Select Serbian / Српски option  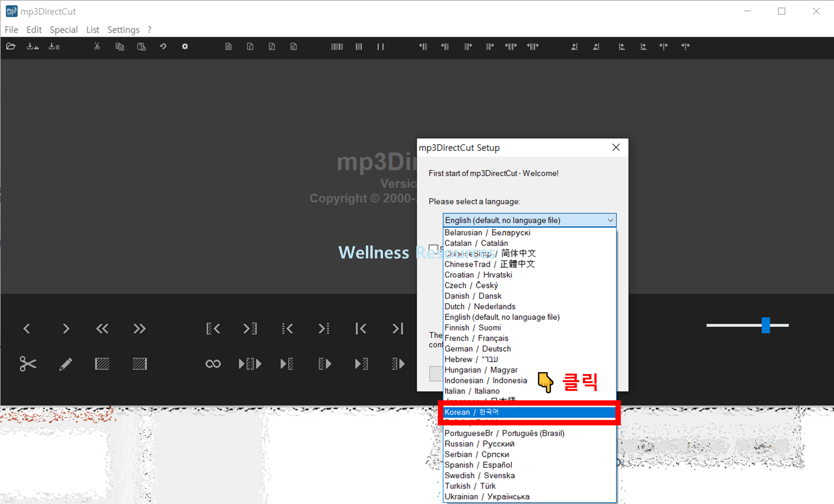[x=529, y=454]
